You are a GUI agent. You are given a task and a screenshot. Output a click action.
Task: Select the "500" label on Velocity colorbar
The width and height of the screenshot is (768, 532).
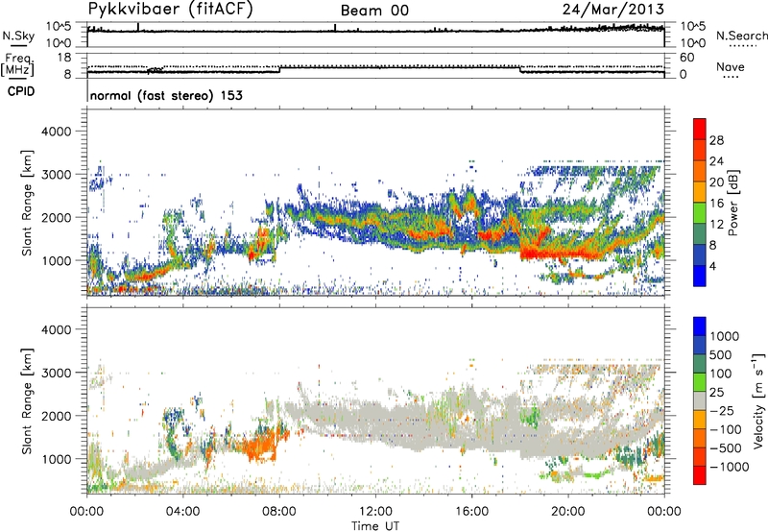[x=723, y=354]
